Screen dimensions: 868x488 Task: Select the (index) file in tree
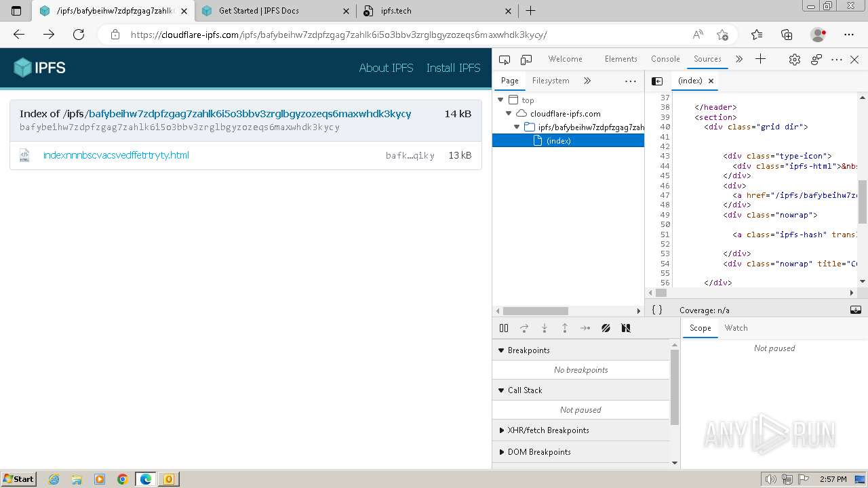tap(568, 140)
